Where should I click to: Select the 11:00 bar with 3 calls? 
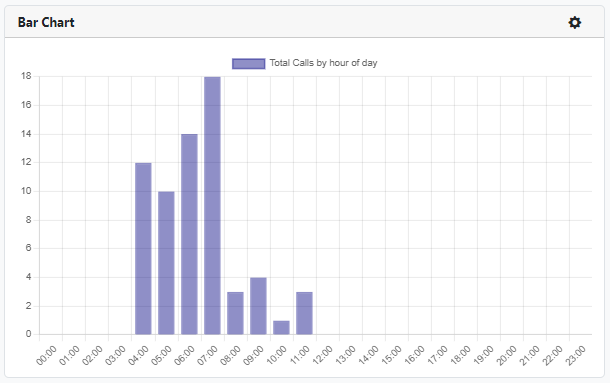tap(304, 313)
